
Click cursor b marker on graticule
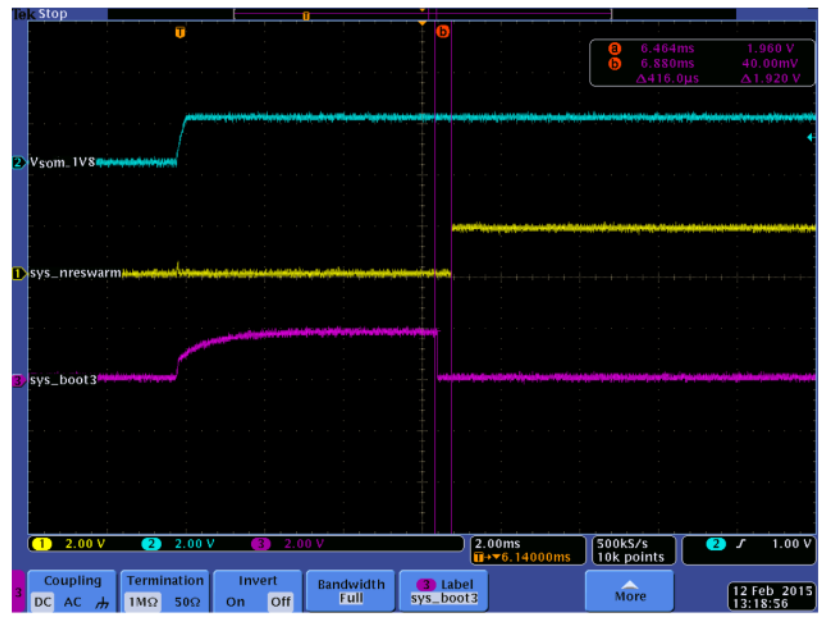(x=443, y=32)
